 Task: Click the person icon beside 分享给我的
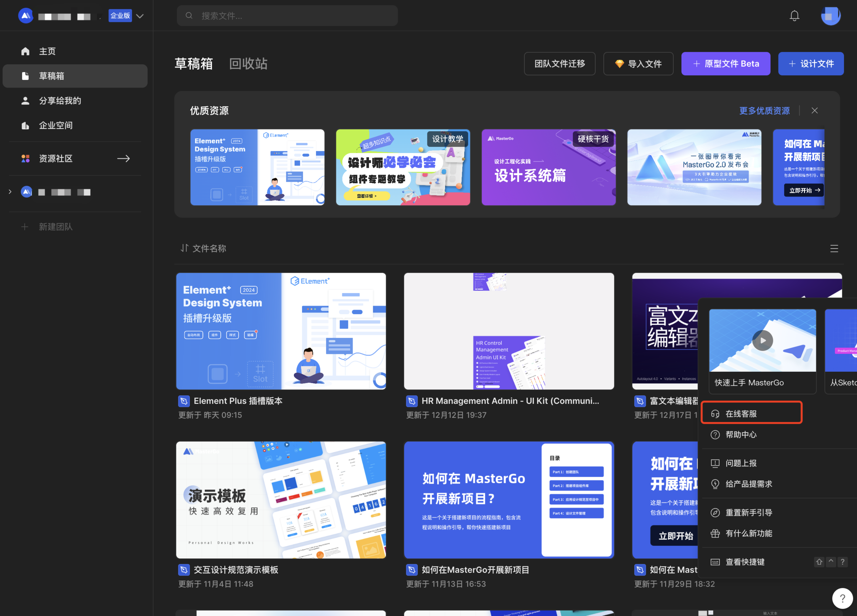pos(25,101)
